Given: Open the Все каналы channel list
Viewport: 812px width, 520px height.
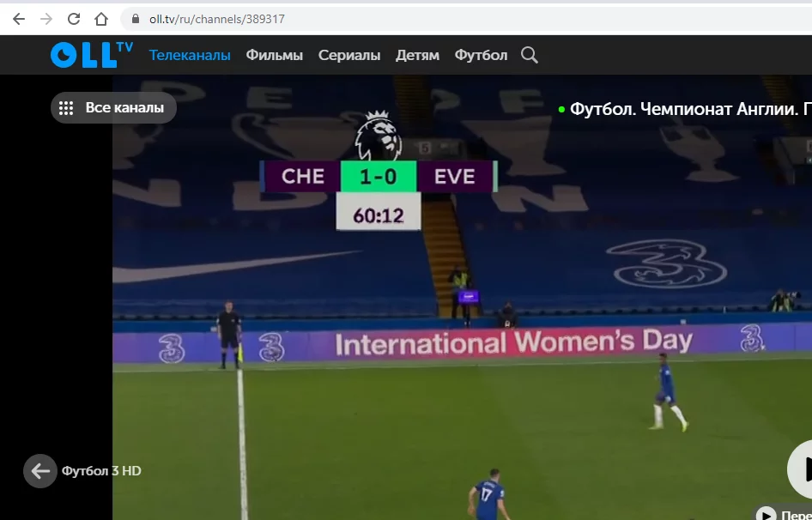Looking at the screenshot, I should 113,108.
